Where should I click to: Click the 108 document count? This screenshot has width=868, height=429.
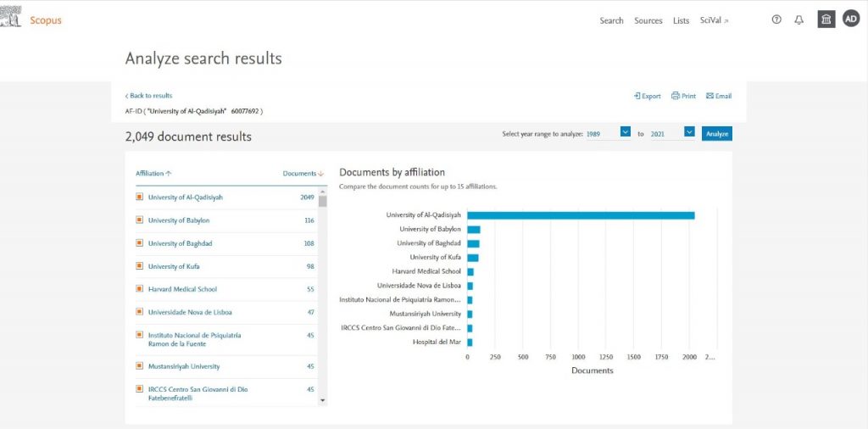(309, 243)
